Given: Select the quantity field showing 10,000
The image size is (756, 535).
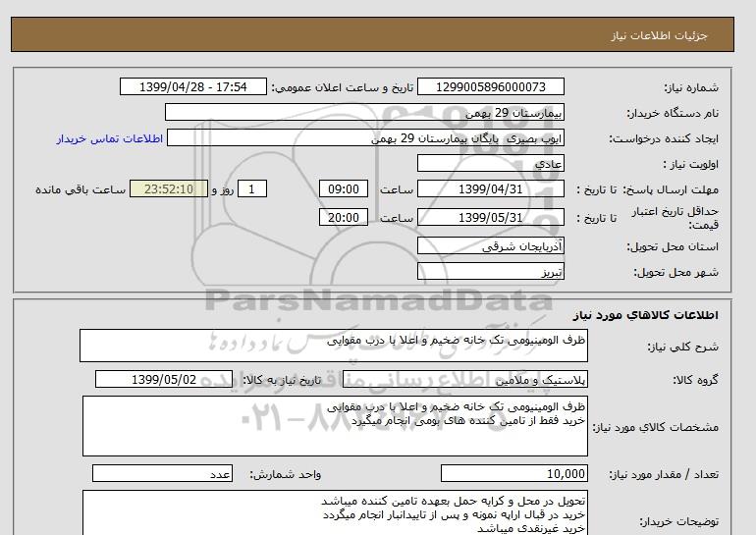Looking at the screenshot, I should 513,474.
